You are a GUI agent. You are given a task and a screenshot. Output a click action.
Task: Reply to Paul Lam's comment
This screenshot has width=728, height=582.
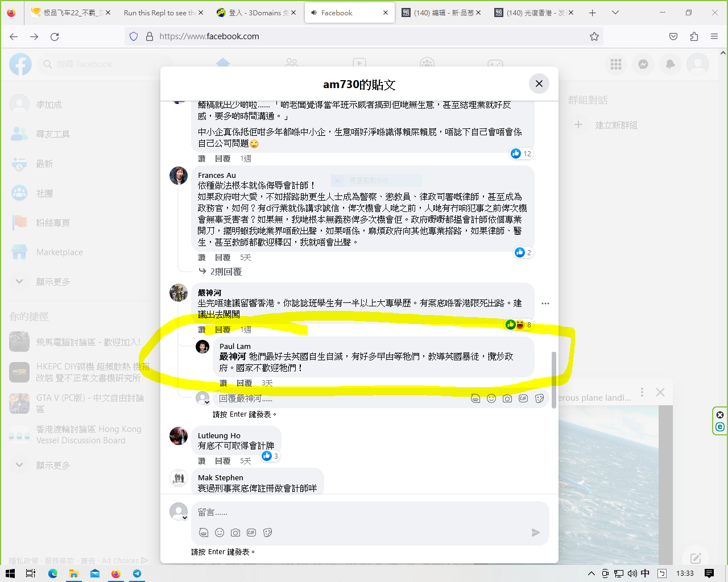pos(244,383)
